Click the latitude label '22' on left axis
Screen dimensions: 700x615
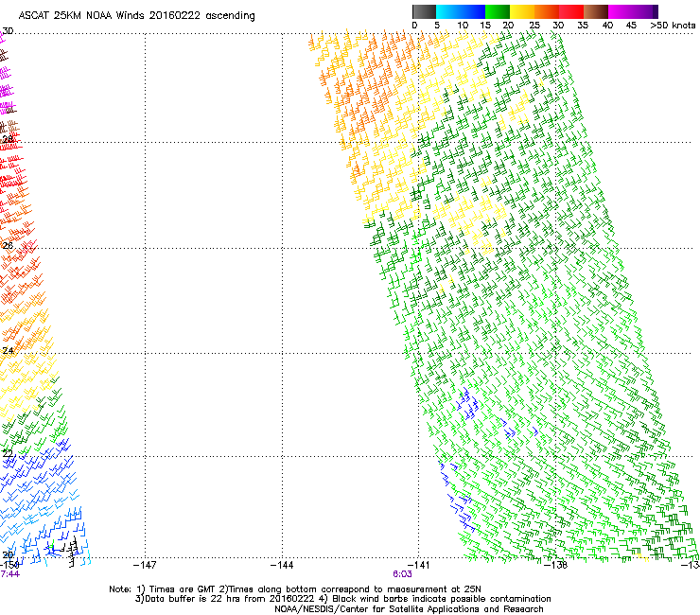click(8, 454)
